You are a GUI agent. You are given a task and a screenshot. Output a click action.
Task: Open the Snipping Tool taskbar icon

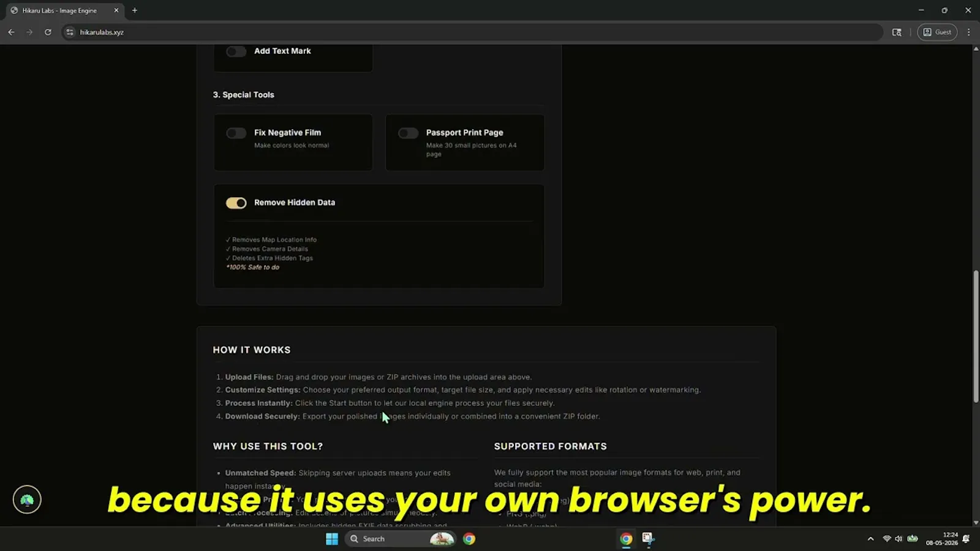[648, 539]
